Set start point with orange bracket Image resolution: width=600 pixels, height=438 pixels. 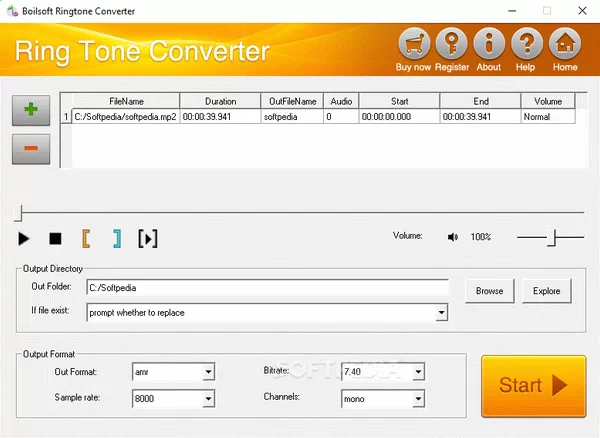point(86,239)
